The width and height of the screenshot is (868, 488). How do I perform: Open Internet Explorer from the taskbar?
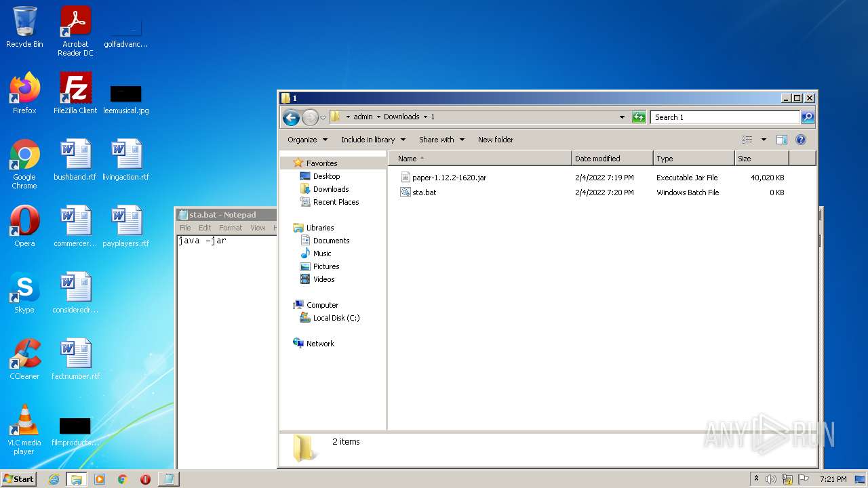(54, 479)
